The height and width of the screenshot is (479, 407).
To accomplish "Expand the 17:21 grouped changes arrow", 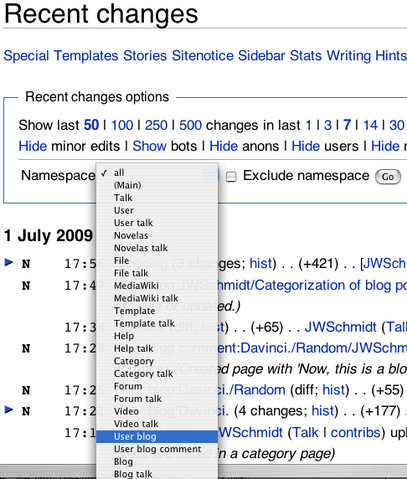I will coord(9,409).
